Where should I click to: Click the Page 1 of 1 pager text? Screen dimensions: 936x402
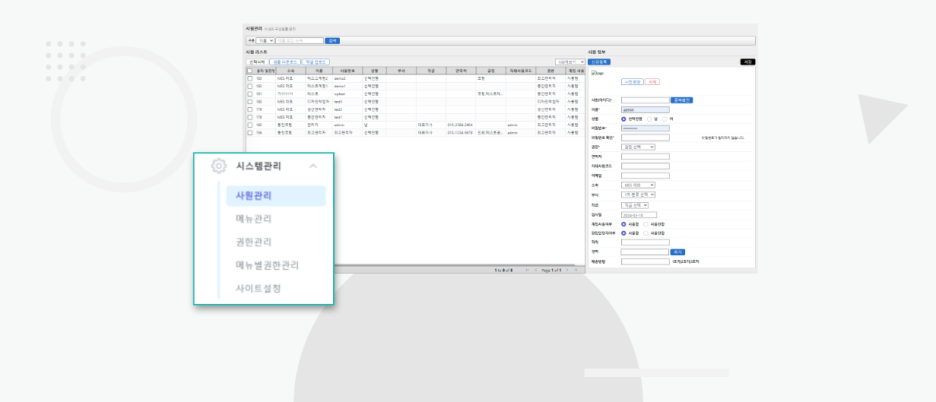[x=552, y=271]
